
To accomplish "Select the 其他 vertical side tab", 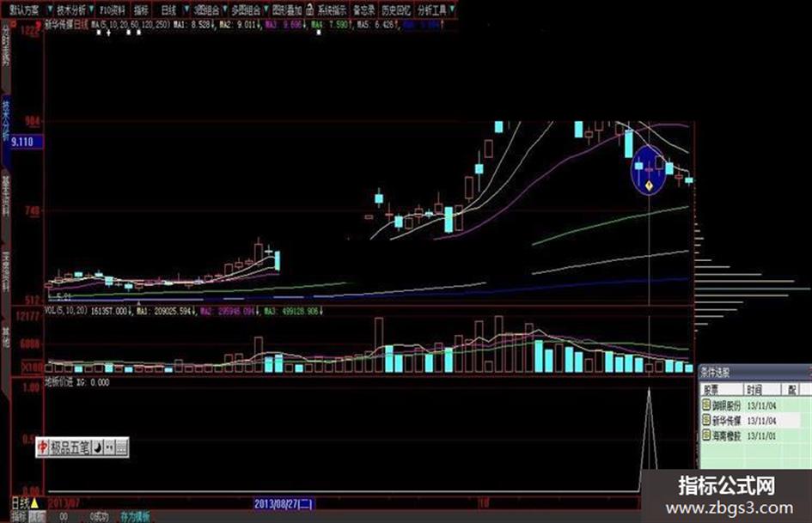I will (6, 336).
